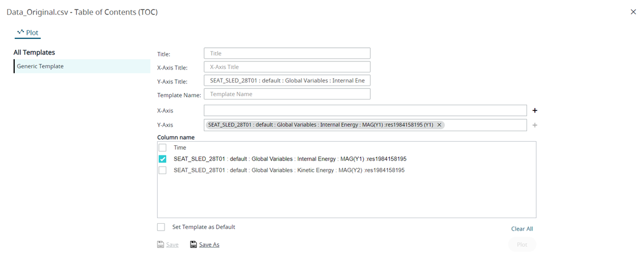
Task: Enable Set Template as Default checkbox
Action: 161,227
